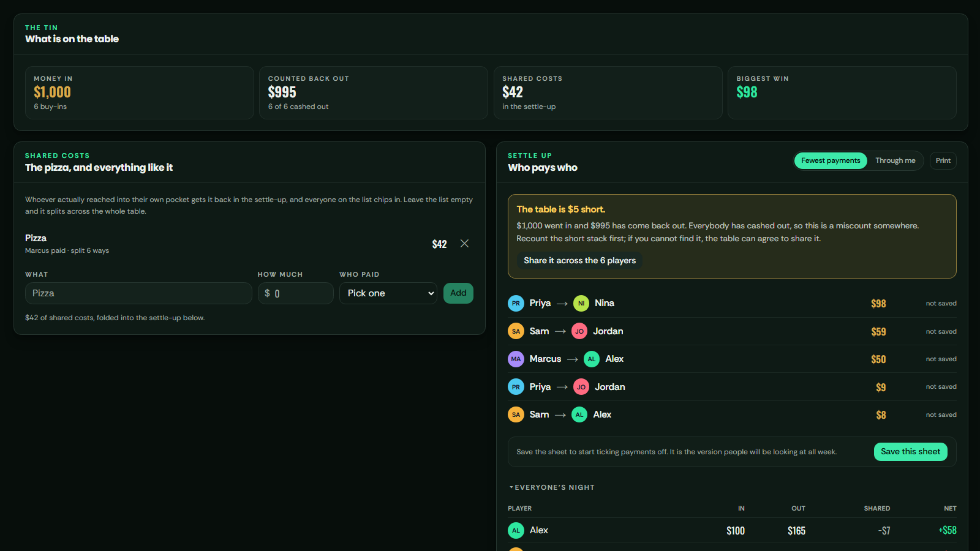Switch settle-up mode to Fewest payments
This screenshot has width=980, height=551.
tap(831, 160)
